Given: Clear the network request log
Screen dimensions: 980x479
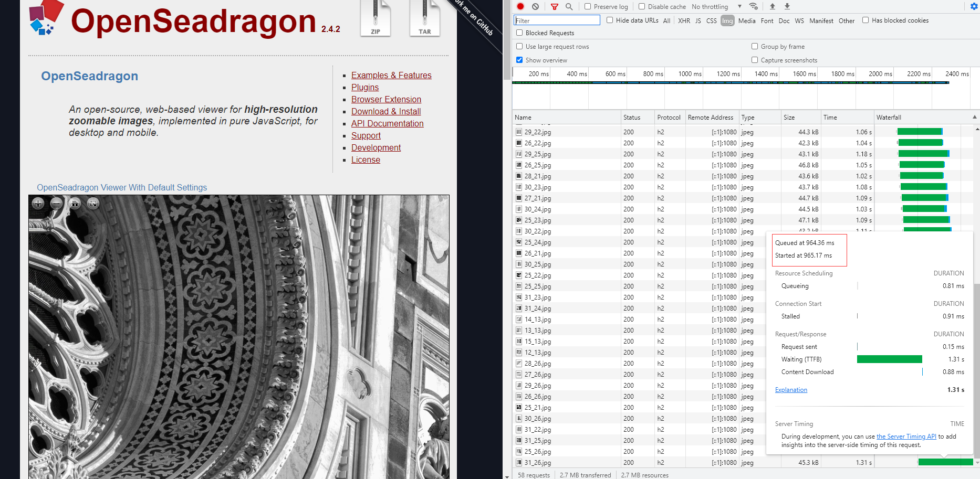Looking at the screenshot, I should [x=535, y=6].
